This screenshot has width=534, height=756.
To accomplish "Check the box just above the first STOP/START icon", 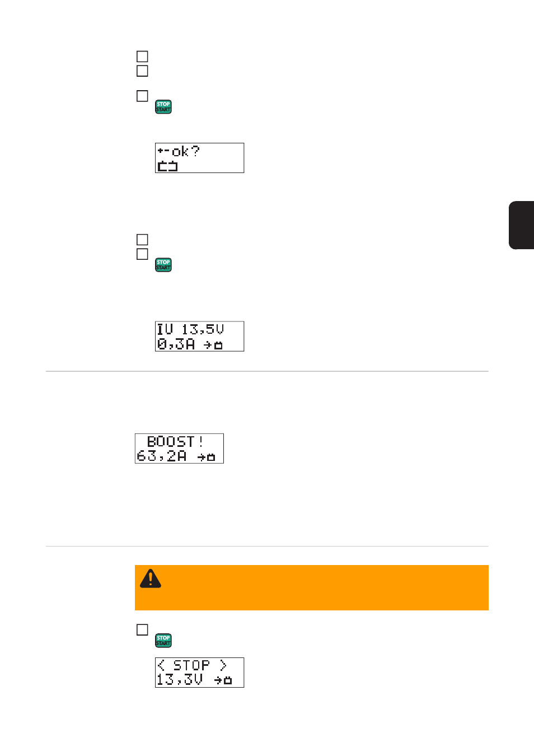I will click(142, 96).
